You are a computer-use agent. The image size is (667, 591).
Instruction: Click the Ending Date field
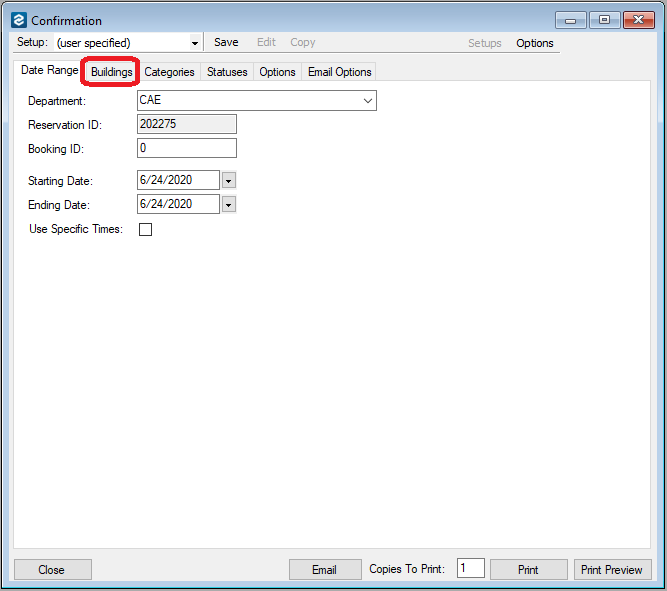tap(178, 204)
